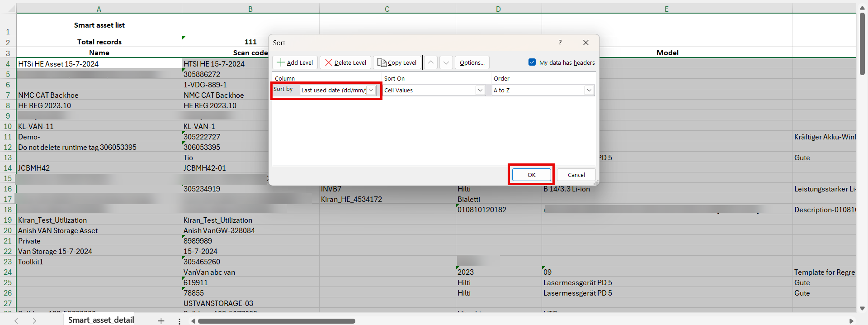Open sort Options button

(x=472, y=62)
